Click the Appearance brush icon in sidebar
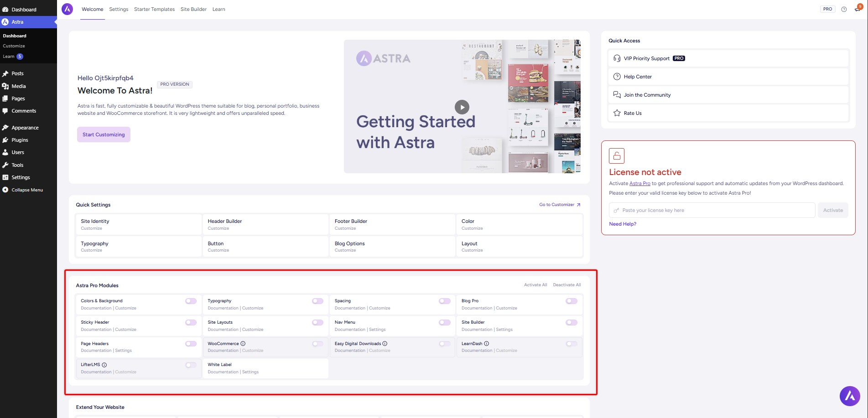The image size is (868, 418). (5, 128)
